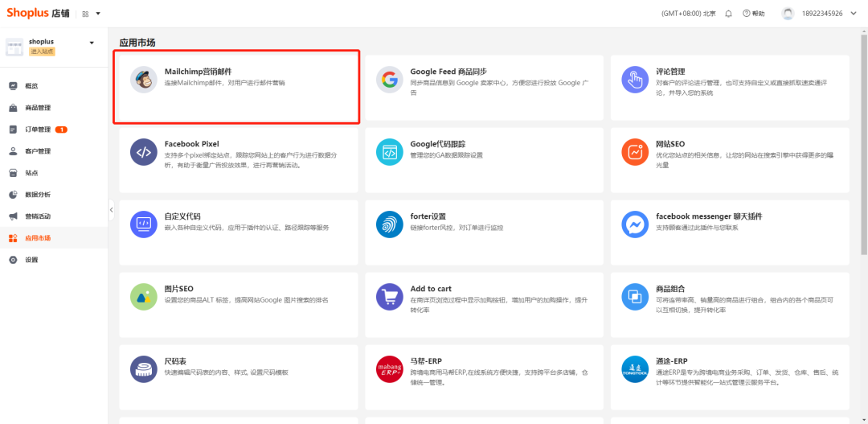Open the 马帮-ERP mabang red logo
Image resolution: width=868 pixels, height=424 pixels.
point(390,369)
